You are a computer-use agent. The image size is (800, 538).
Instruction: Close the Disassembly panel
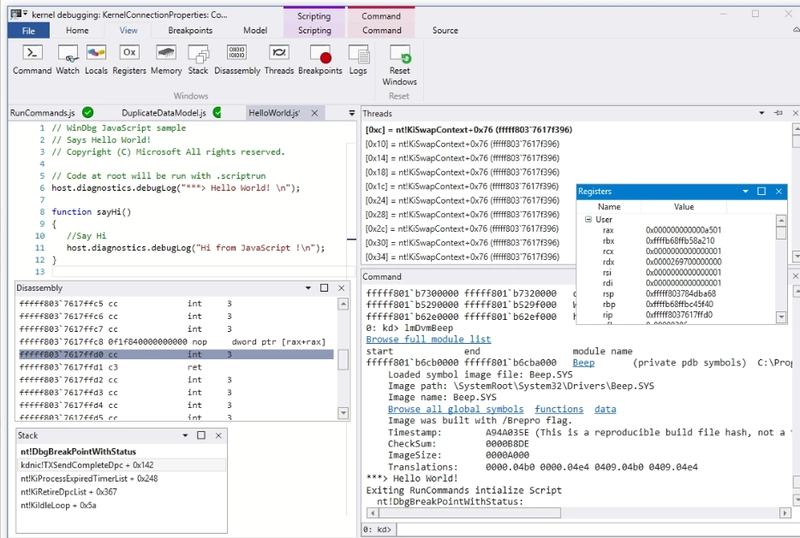coord(341,288)
